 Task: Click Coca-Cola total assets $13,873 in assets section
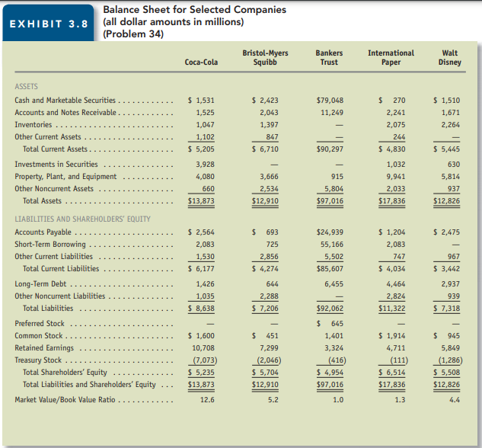(201, 201)
